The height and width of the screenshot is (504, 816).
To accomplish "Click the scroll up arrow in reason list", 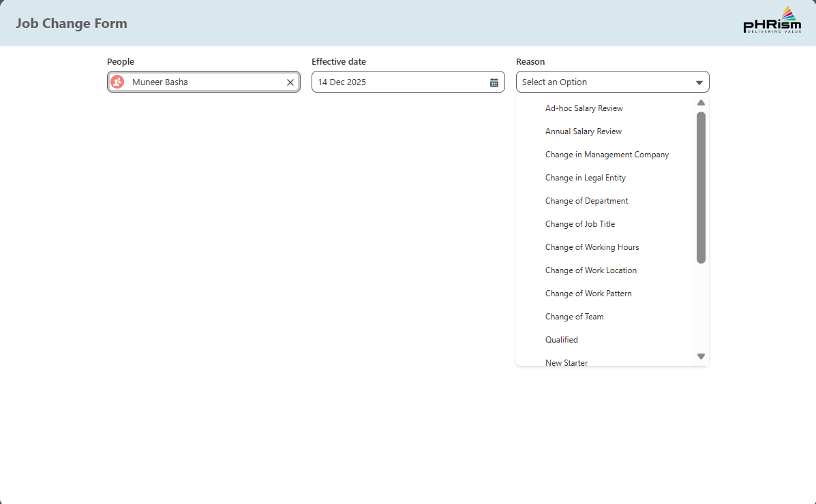I will 701,103.
